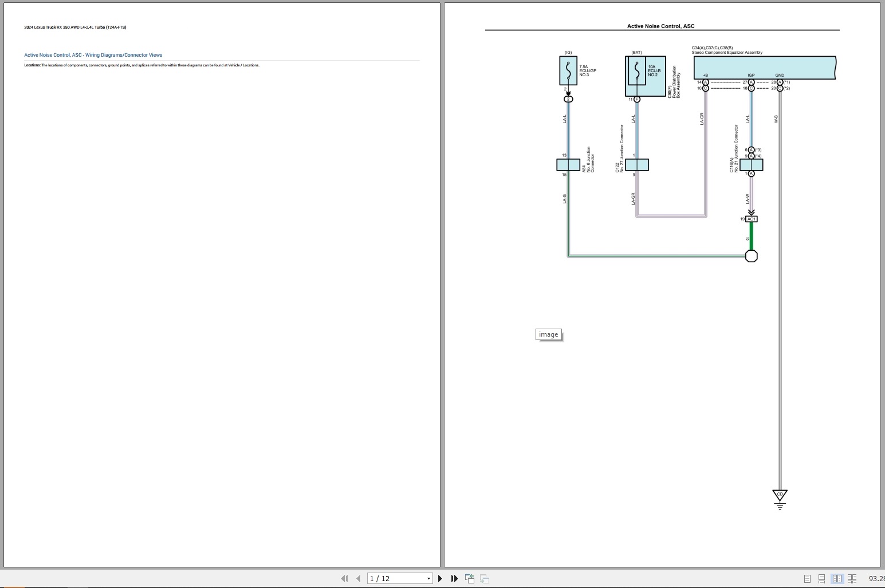Click the octagonal splice node
Screen dimensions: 885x588
pyautogui.click(x=752, y=256)
